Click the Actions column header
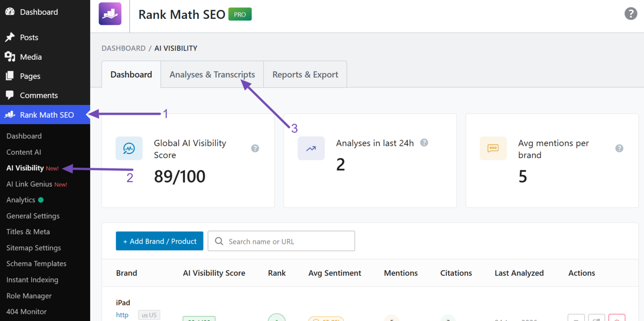 pyautogui.click(x=581, y=273)
